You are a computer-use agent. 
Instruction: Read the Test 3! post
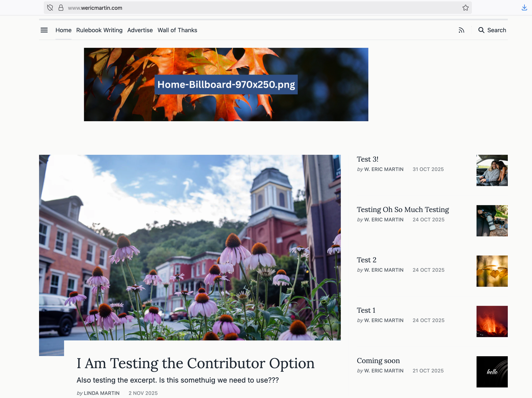pos(368,159)
